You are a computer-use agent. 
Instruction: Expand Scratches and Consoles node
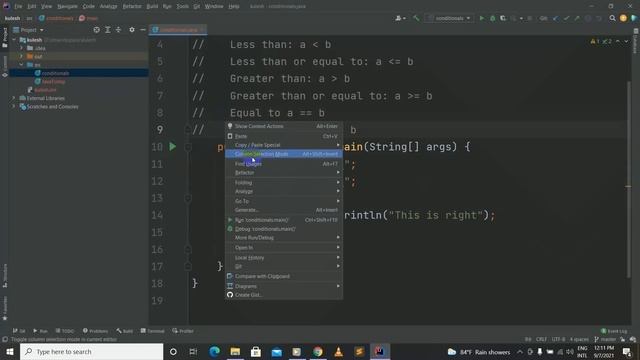(x=14, y=107)
